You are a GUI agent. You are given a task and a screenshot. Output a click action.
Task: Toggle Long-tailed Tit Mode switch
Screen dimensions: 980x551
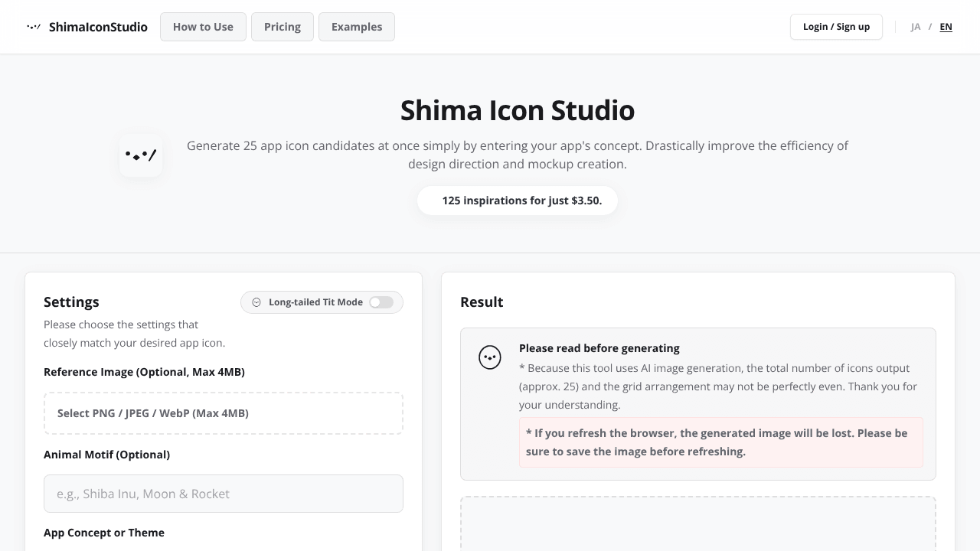coord(381,302)
